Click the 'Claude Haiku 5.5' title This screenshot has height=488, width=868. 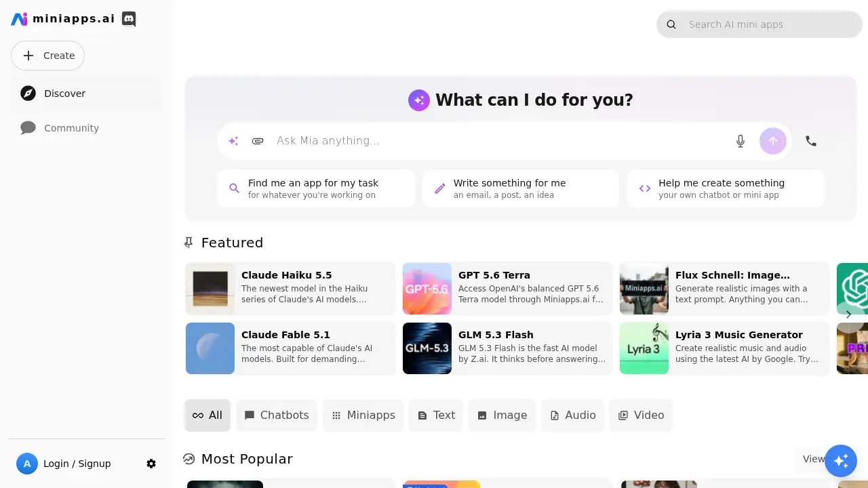coord(287,275)
